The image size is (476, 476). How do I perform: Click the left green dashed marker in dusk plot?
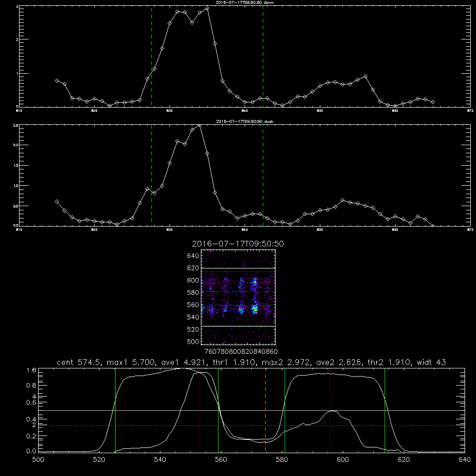click(151, 176)
